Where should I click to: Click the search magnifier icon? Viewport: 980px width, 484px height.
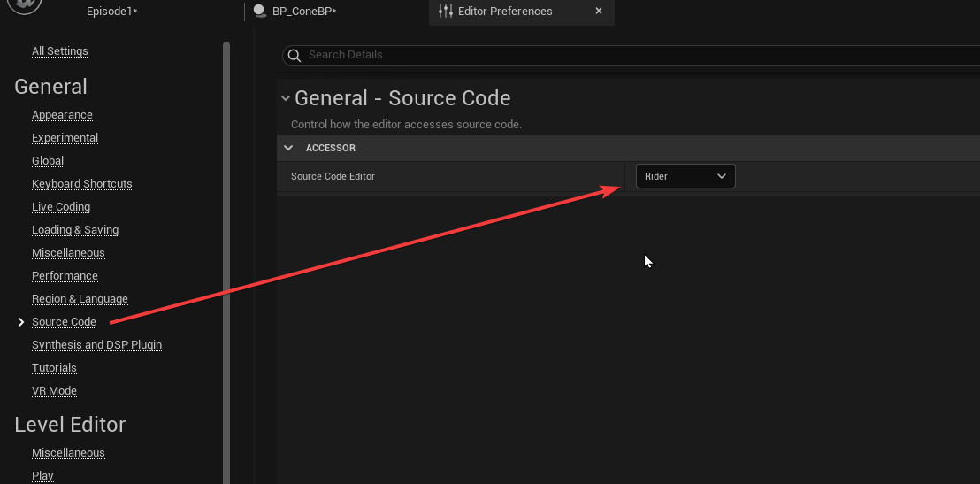point(294,55)
